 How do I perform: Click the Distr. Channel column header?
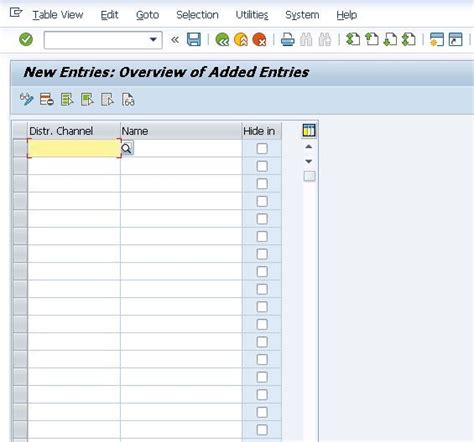pos(74,131)
